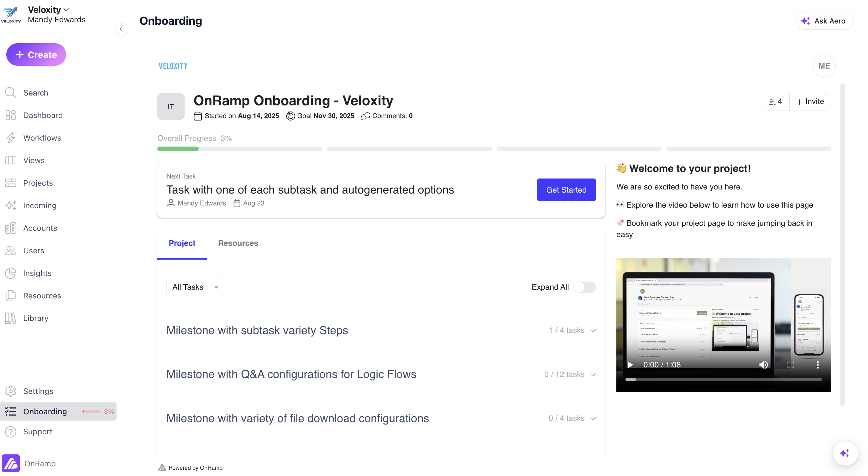Click the comments speech bubble icon

click(x=366, y=116)
